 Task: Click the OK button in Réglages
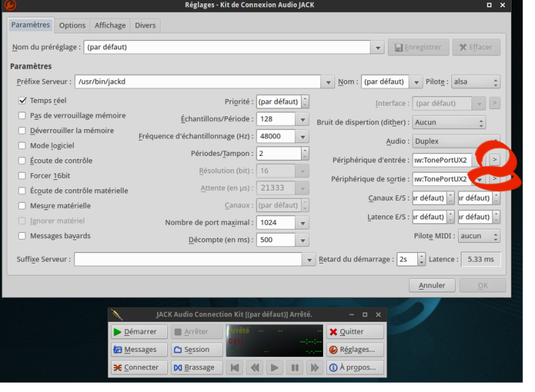[482, 285]
